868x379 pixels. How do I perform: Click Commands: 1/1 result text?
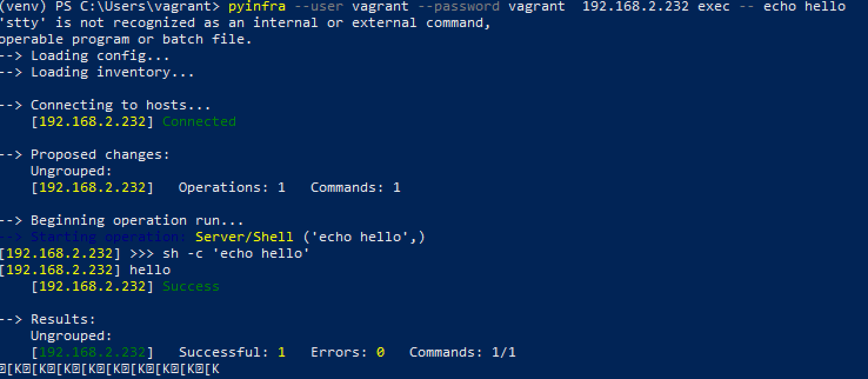pyautogui.click(x=463, y=353)
